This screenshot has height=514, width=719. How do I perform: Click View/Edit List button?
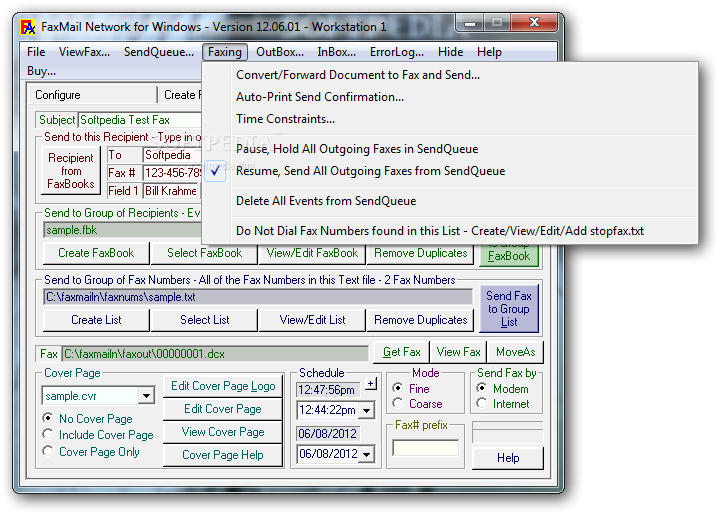pos(312,320)
